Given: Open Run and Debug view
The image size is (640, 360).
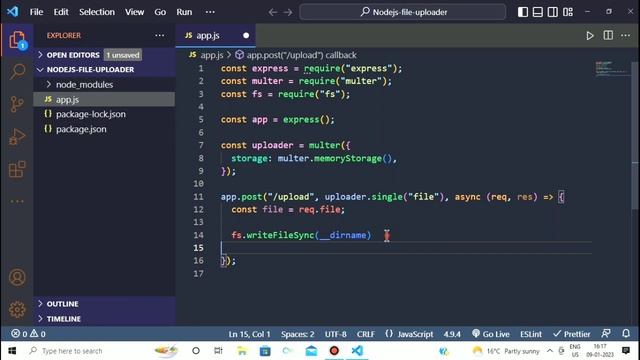Looking at the screenshot, I should [17, 137].
